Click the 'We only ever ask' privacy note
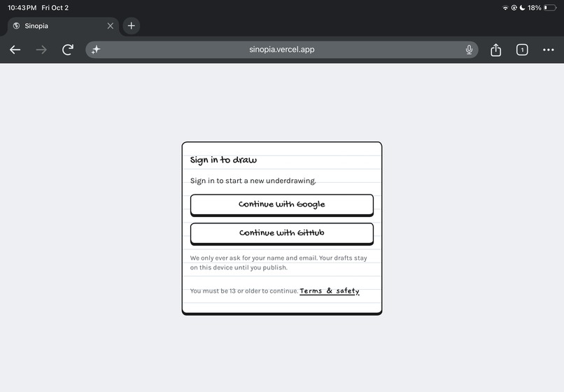Image resolution: width=564 pixels, height=392 pixels. (279, 262)
